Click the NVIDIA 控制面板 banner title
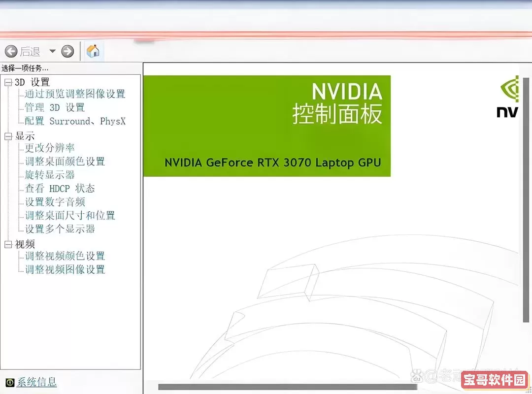Viewport: 532px width, 394px height. [337, 103]
